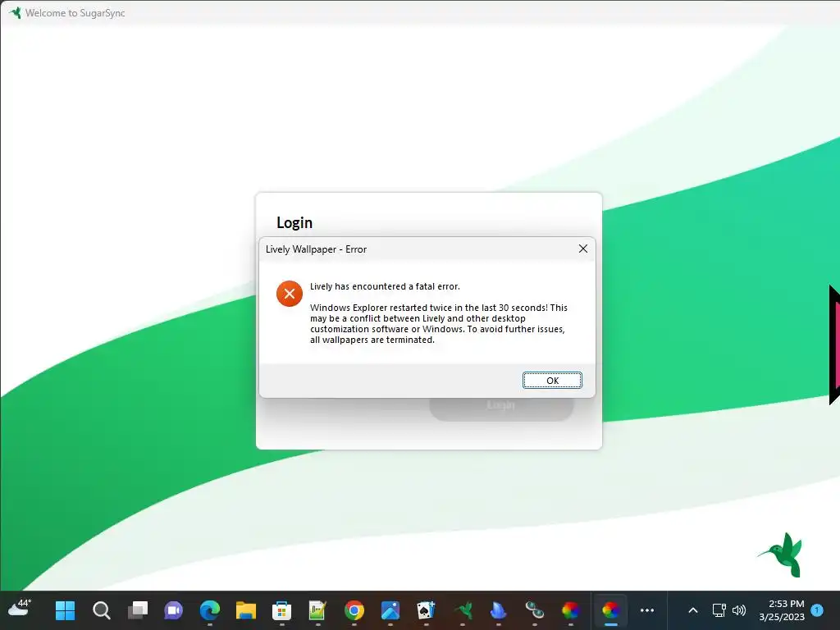This screenshot has width=840, height=630.
Task: Show the taskbar overflow apps (three dots)
Action: pos(647,610)
